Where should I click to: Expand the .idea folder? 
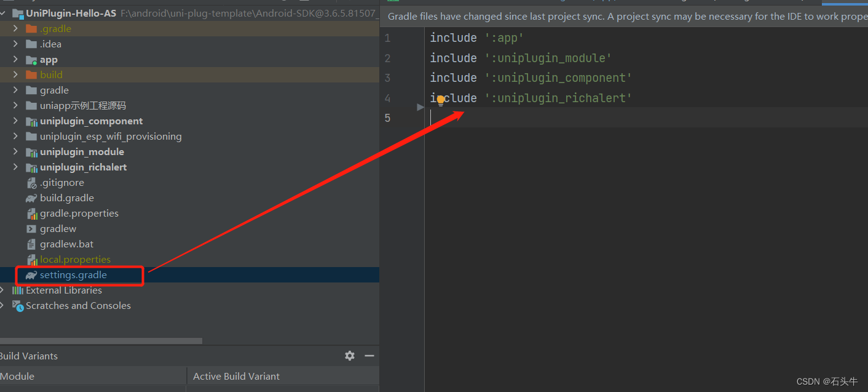pyautogui.click(x=15, y=44)
